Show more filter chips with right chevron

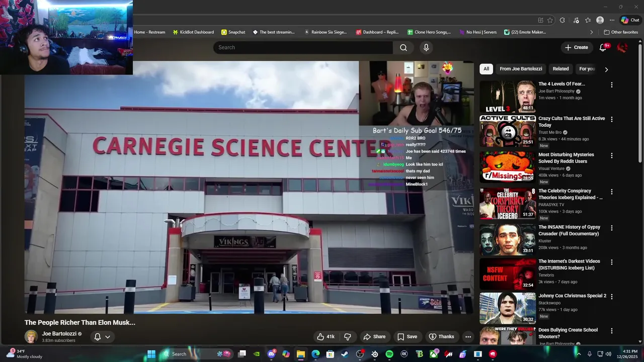(606, 69)
